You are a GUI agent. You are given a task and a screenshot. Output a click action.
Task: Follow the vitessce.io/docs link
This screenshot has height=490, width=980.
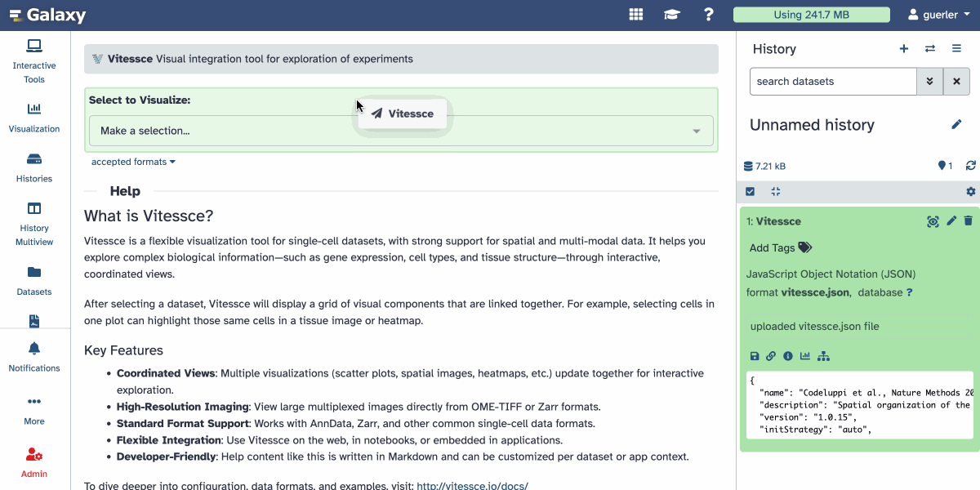pyautogui.click(x=472, y=485)
